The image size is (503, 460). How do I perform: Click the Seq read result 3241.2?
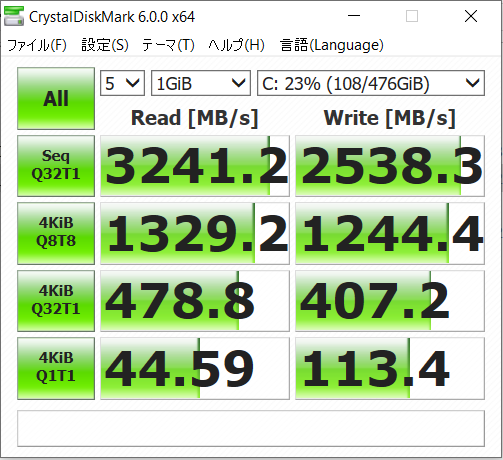click(x=195, y=166)
